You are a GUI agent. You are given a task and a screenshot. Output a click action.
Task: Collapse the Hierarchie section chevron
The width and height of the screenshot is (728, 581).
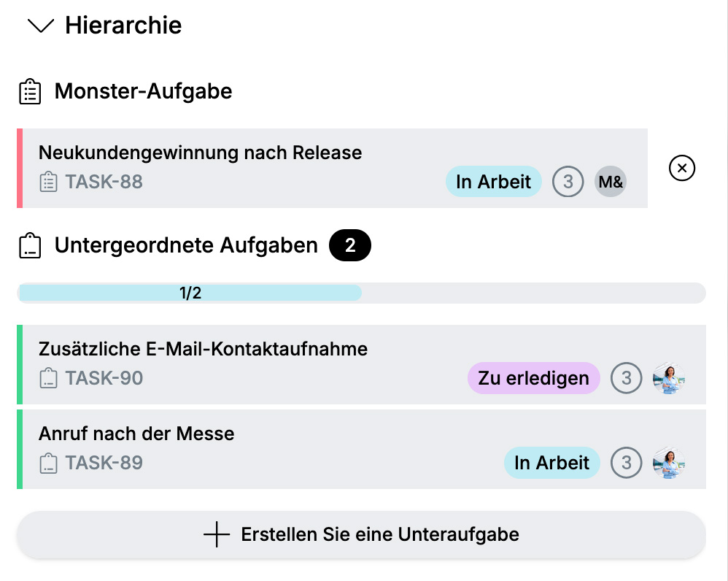41,26
